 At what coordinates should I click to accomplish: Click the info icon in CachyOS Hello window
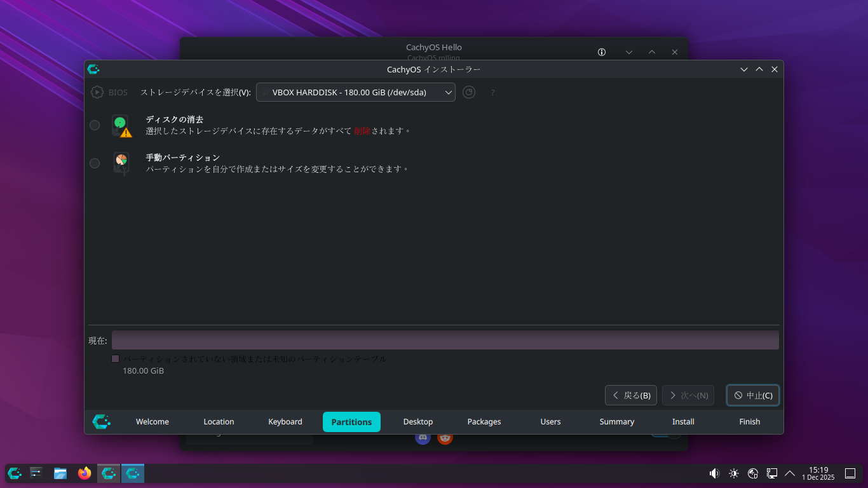click(602, 52)
